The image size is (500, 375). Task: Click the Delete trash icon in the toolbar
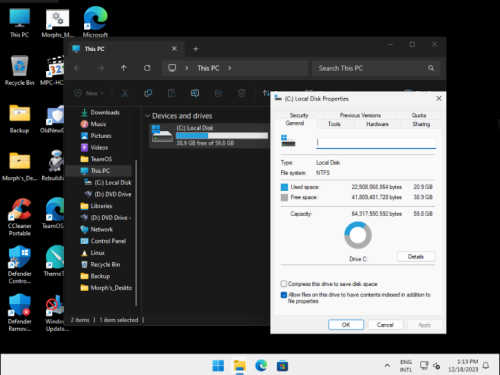pos(242,93)
